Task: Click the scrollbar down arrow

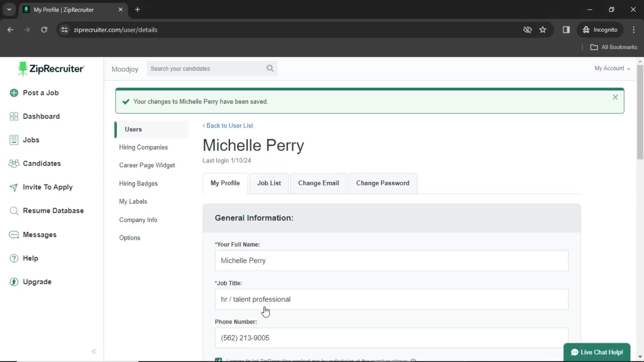Action: point(640,357)
